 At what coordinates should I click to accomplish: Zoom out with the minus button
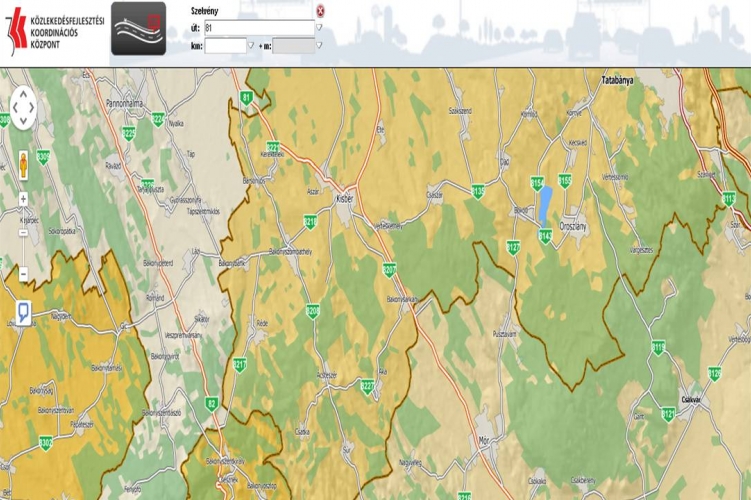coord(23,273)
